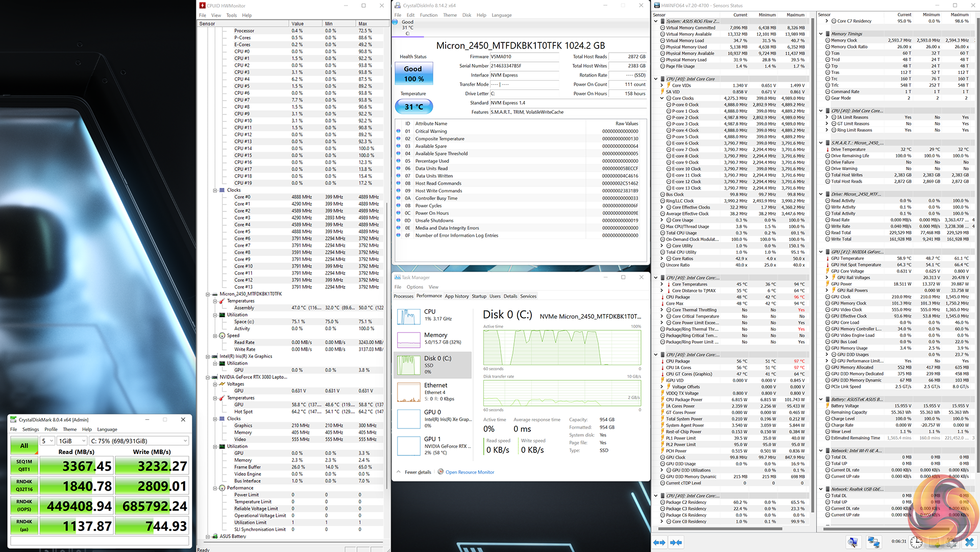Select Good 31°C C: disk button

[408, 28]
